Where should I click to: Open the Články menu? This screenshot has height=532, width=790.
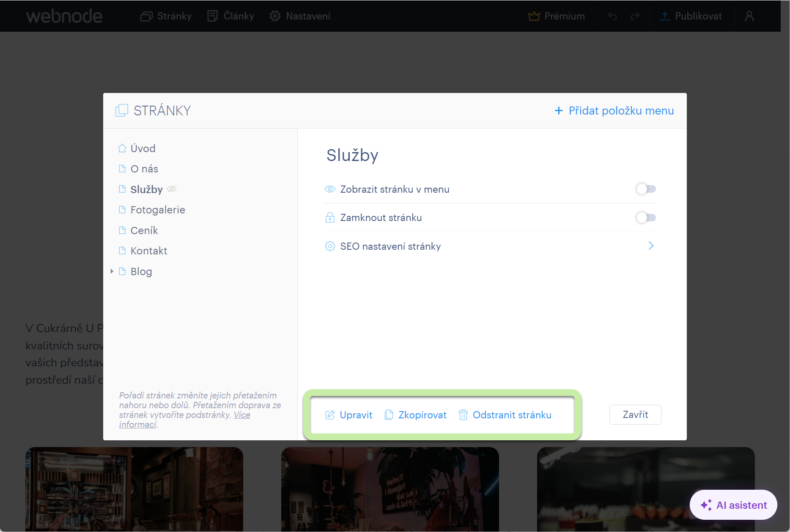click(231, 16)
